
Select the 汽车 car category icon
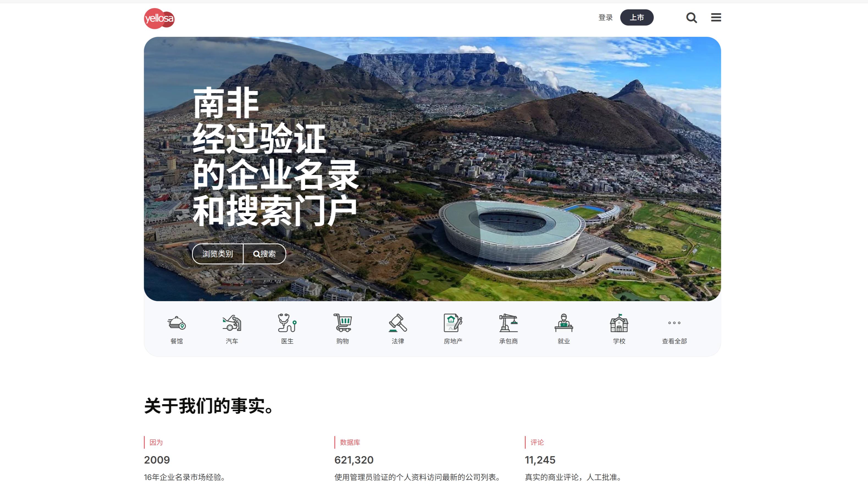[232, 323]
